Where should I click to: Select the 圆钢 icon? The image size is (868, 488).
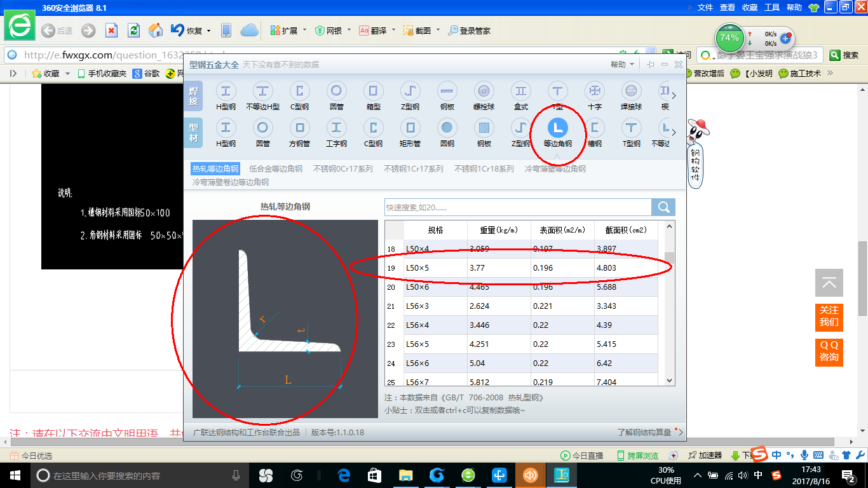[447, 127]
